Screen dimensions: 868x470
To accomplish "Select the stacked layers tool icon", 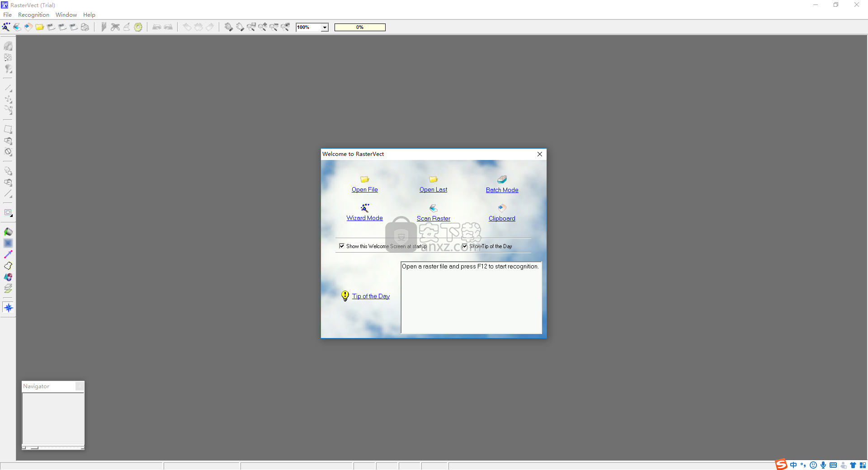I will [8, 288].
